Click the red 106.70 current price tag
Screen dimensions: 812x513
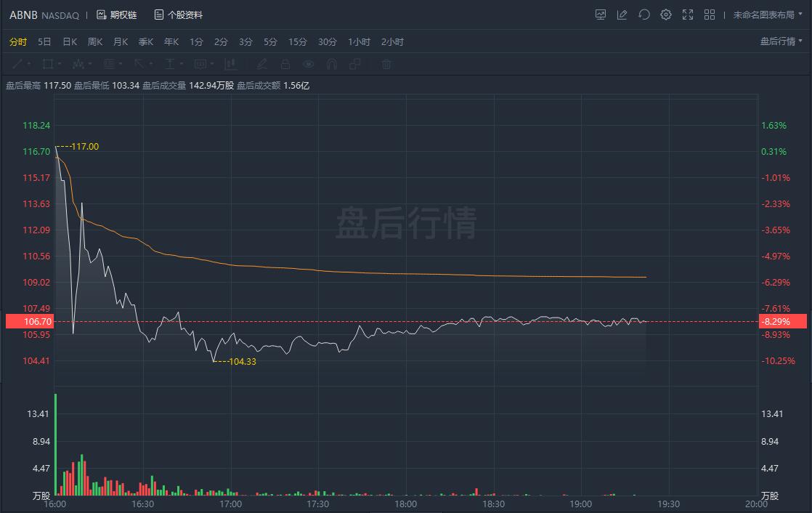tap(29, 321)
